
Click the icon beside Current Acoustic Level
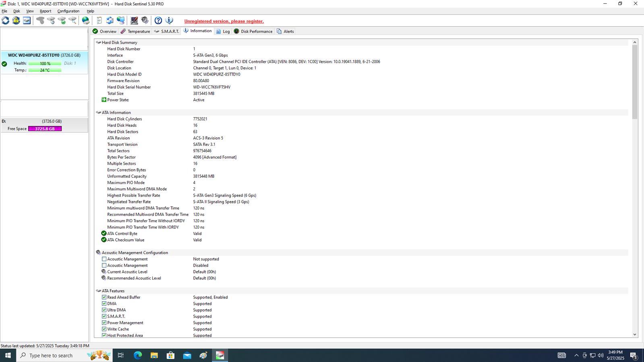coord(104,272)
